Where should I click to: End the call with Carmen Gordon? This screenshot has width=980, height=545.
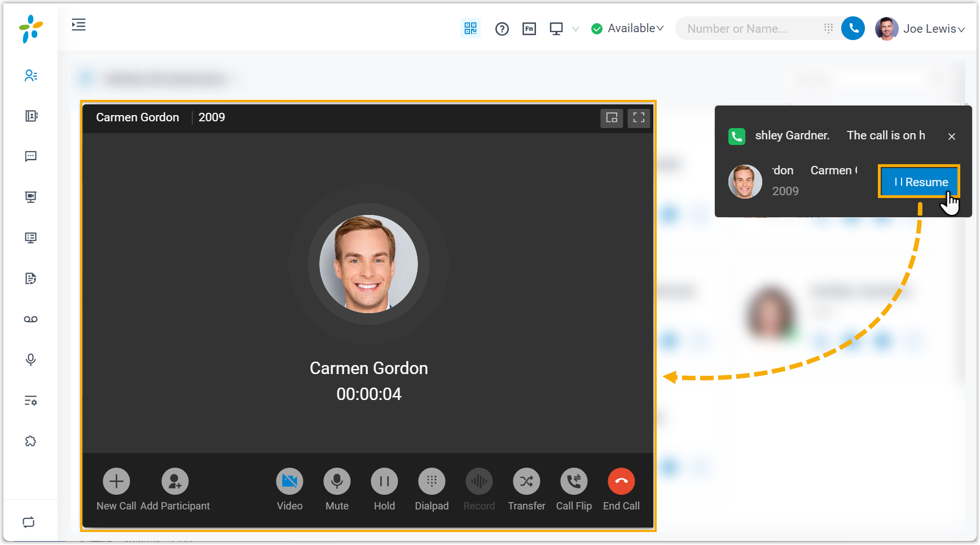(621, 481)
